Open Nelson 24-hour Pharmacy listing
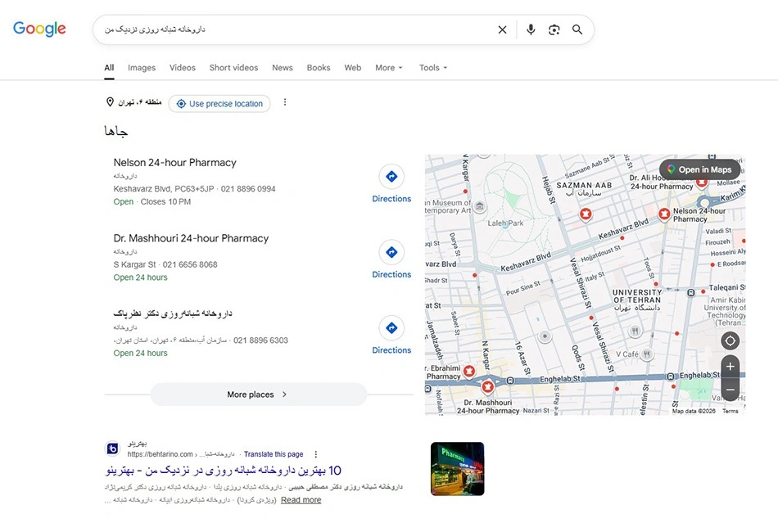The image size is (778, 532). click(x=174, y=163)
